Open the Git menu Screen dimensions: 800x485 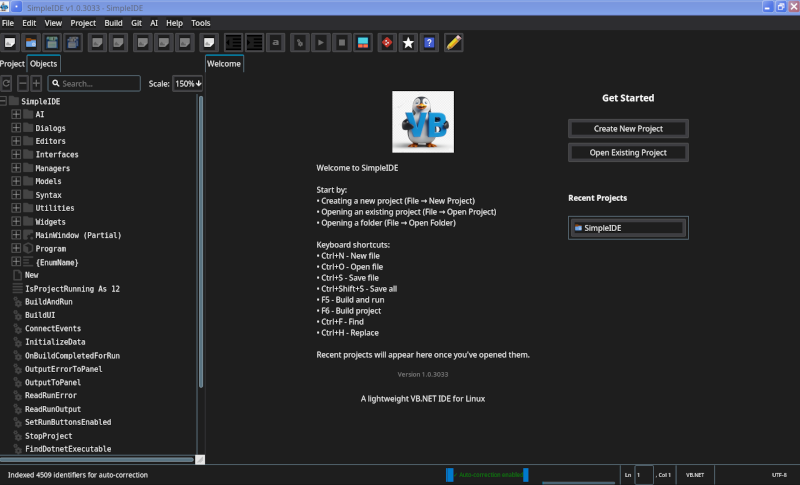click(x=136, y=23)
